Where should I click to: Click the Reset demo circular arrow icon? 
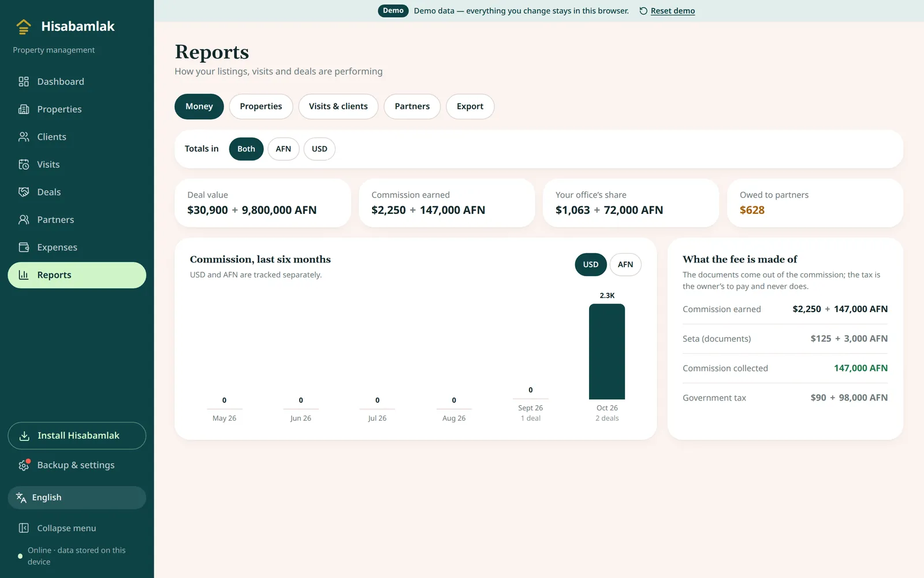coord(643,11)
